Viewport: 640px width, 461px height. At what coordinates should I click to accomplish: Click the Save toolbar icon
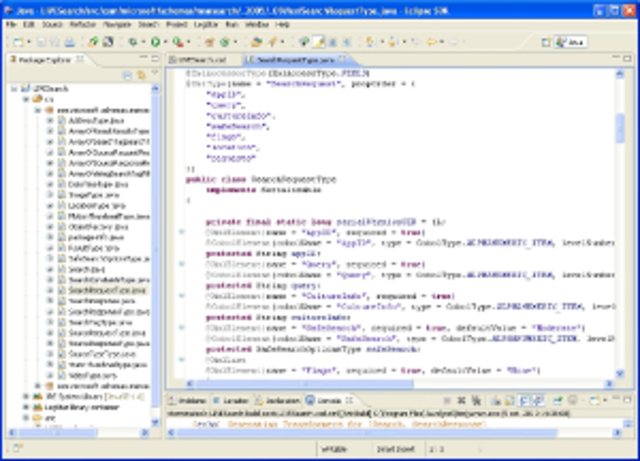click(41, 42)
